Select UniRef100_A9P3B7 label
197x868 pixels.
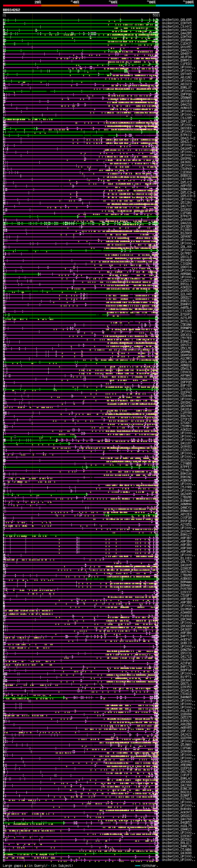(x=177, y=538)
